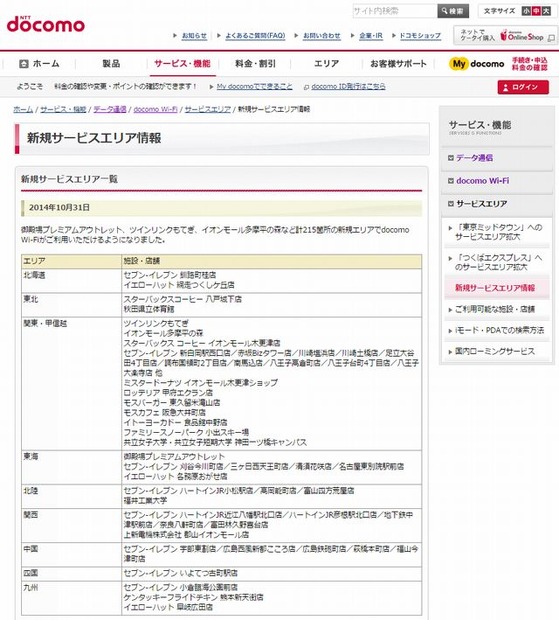Open docomo Wi-Fi in the sidebar
Image resolution: width=559 pixels, height=620 pixels.
(x=482, y=181)
